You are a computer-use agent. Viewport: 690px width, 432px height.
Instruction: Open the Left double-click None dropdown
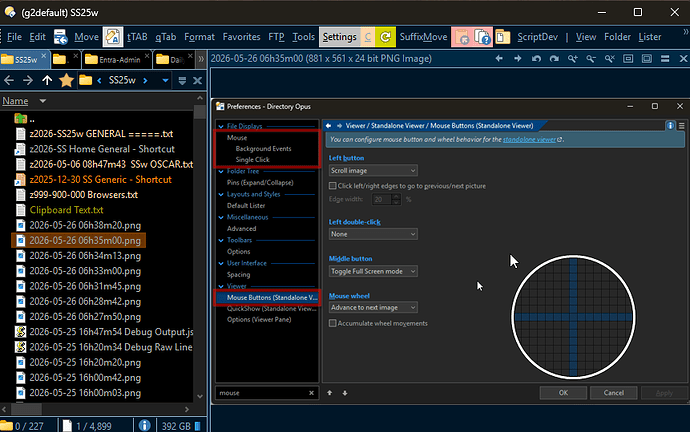pos(373,234)
